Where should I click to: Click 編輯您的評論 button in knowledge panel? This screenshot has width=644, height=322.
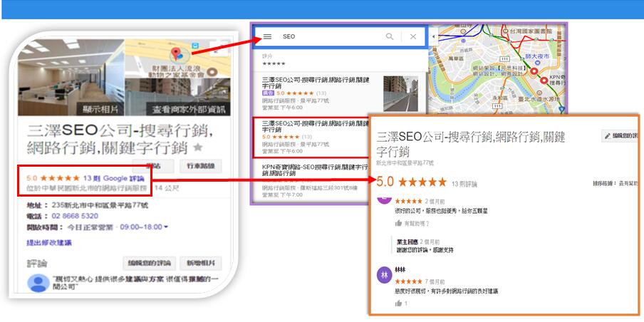[150, 263]
